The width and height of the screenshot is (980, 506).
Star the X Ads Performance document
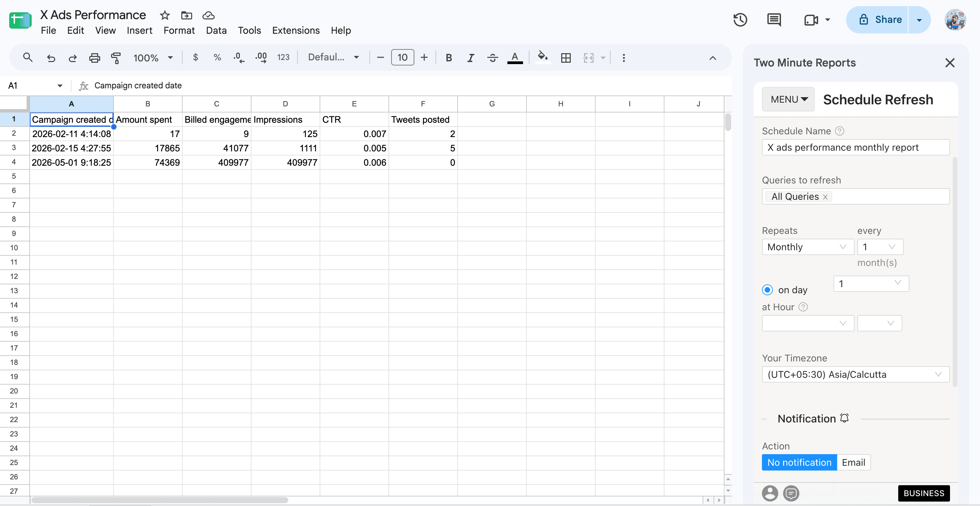(165, 15)
